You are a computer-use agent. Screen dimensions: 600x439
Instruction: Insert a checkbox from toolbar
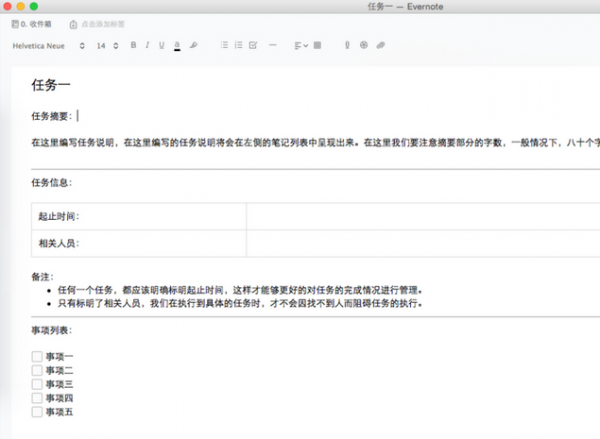(253, 45)
